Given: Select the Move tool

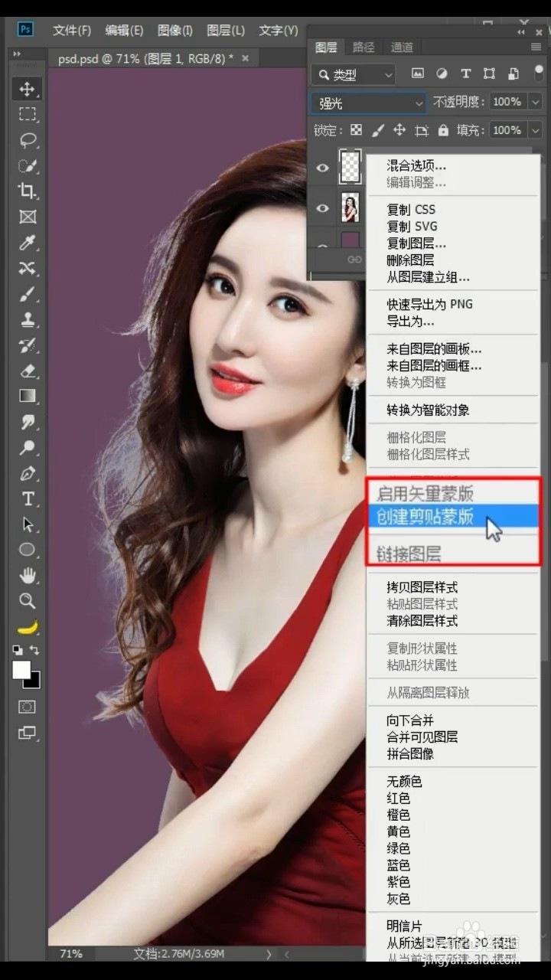Looking at the screenshot, I should coord(28,89).
